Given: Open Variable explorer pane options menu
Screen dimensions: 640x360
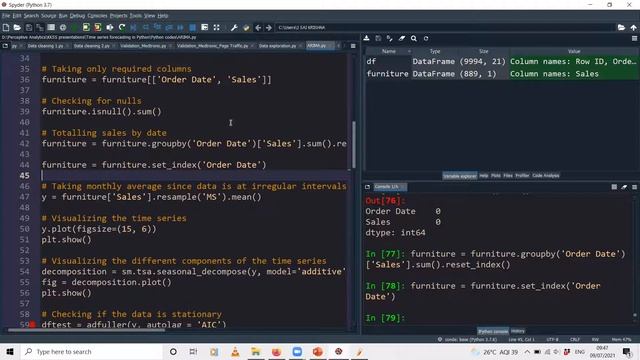Looking at the screenshot, I should pyautogui.click(x=634, y=38).
